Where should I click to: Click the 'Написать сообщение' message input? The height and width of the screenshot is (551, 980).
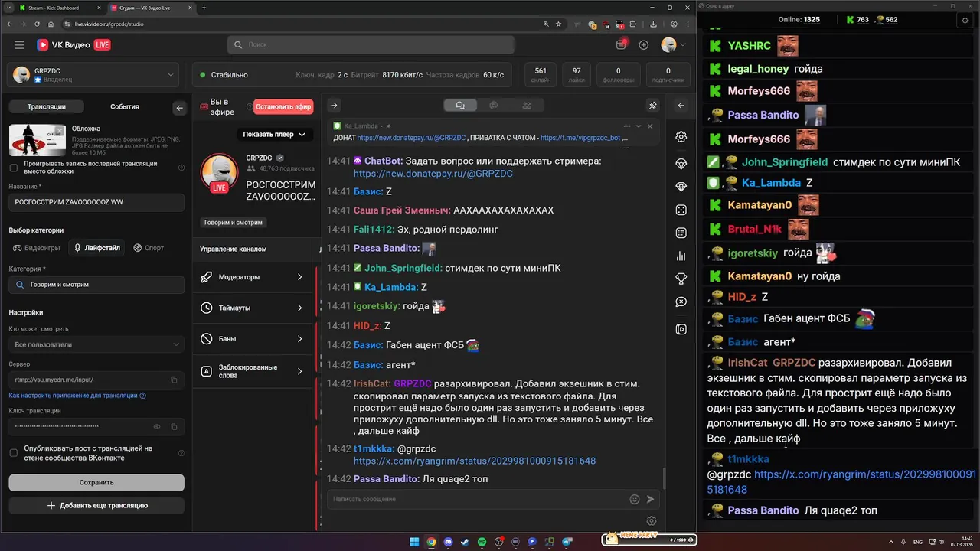[x=477, y=499]
